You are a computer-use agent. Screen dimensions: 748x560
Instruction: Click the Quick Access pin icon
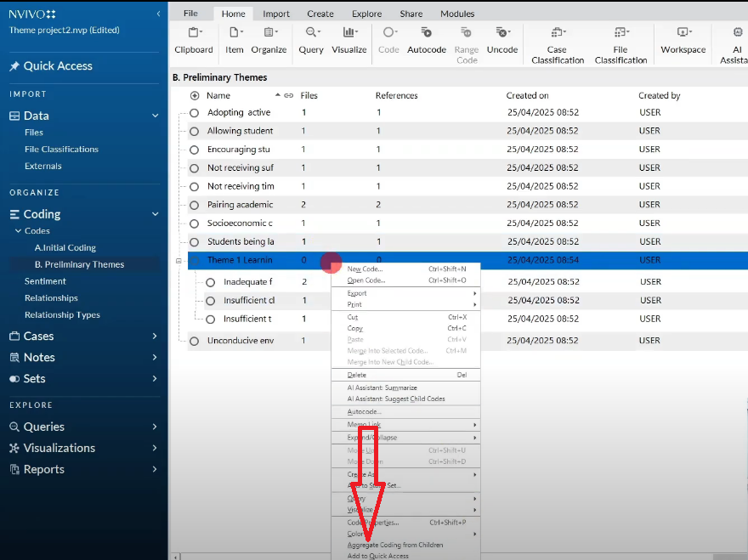[x=14, y=66]
